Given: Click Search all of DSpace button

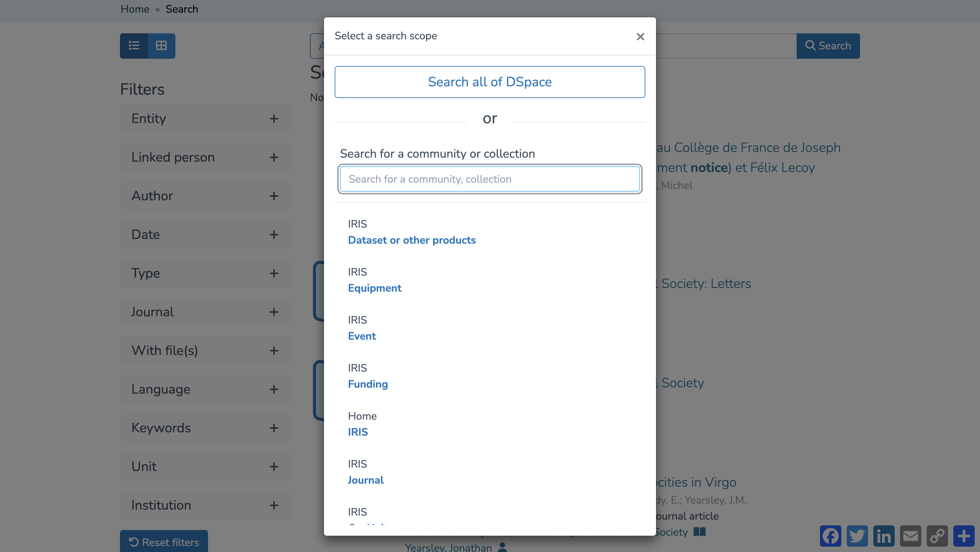Looking at the screenshot, I should pyautogui.click(x=490, y=82).
